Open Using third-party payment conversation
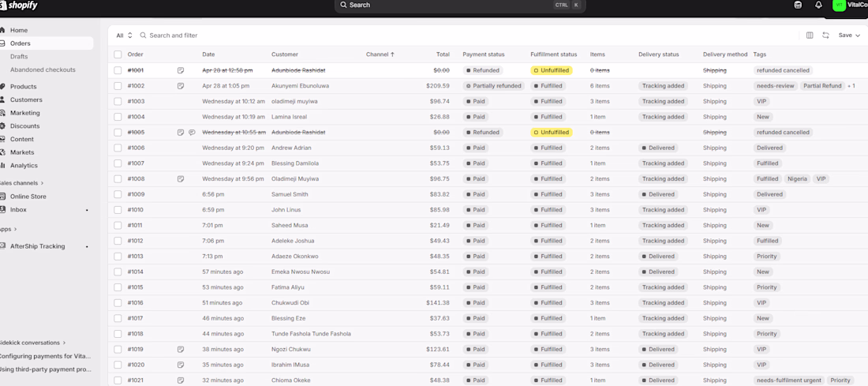Image resolution: width=868 pixels, height=386 pixels. tap(46, 369)
